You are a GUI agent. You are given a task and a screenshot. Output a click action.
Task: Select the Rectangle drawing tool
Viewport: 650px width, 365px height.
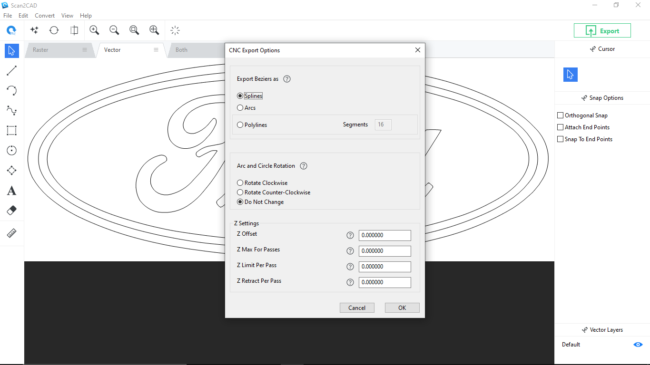12,130
